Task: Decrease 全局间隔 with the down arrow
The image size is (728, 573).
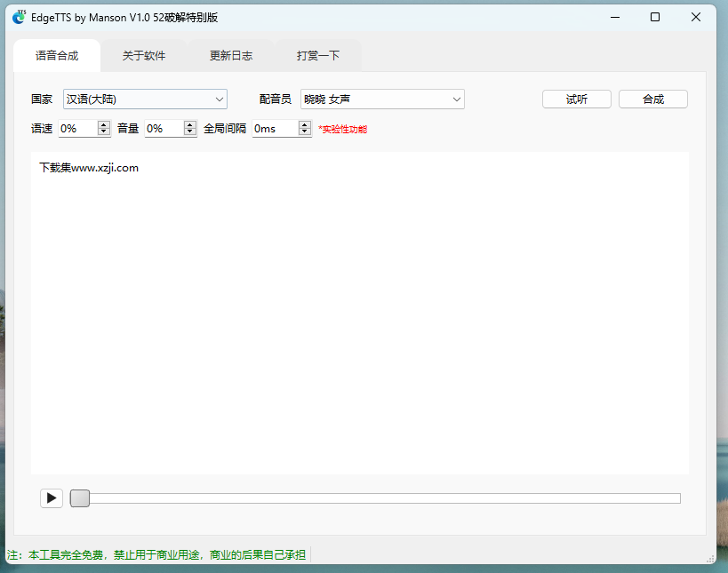Action: tap(305, 132)
